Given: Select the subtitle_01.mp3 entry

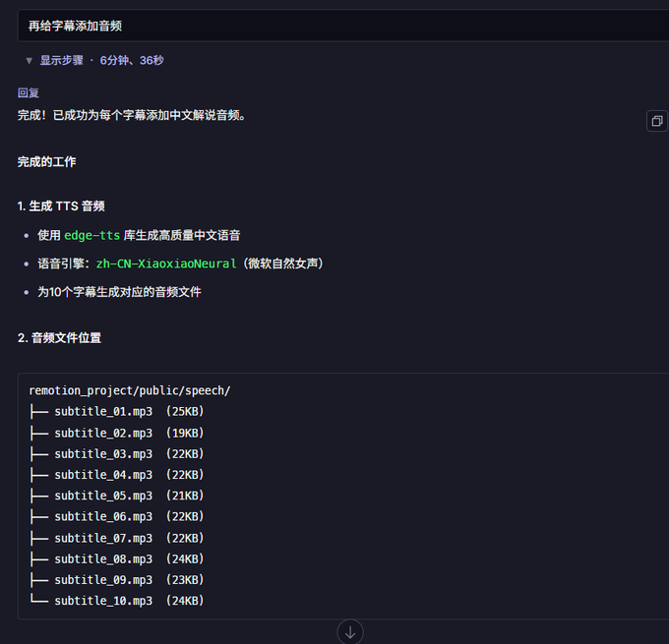Looking at the screenshot, I should pos(103,412).
